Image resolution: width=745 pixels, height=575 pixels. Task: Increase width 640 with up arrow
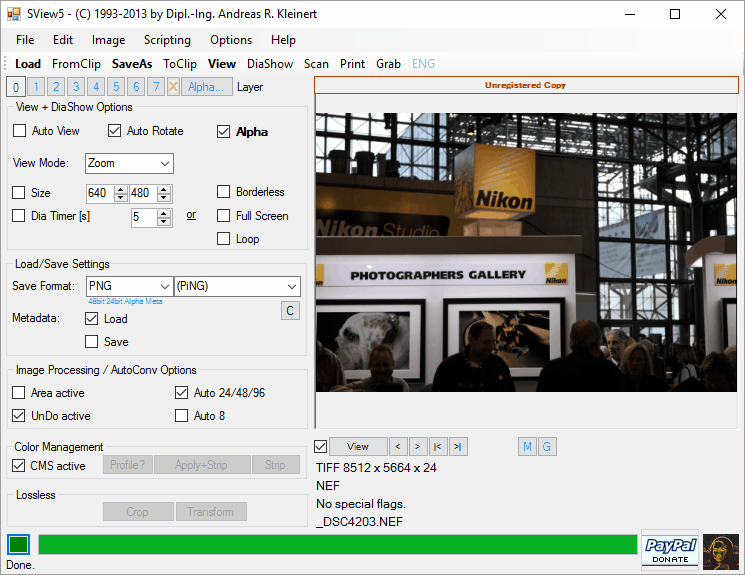121,189
